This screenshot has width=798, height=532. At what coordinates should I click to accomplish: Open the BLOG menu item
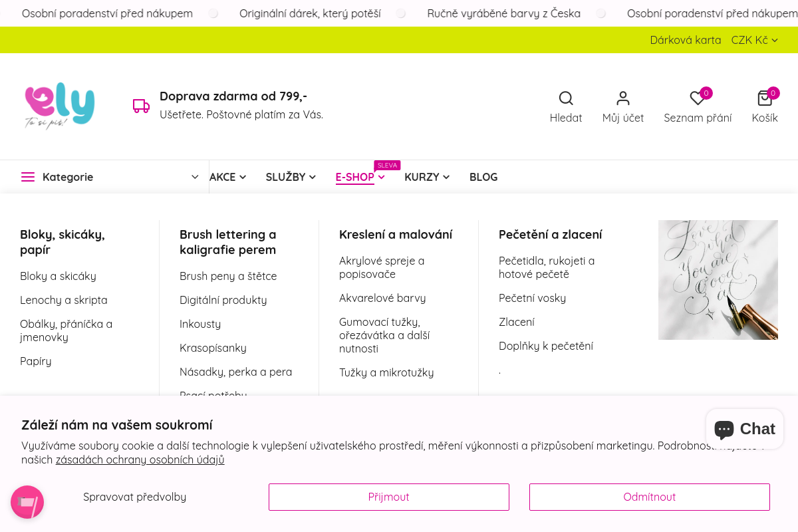point(483,177)
